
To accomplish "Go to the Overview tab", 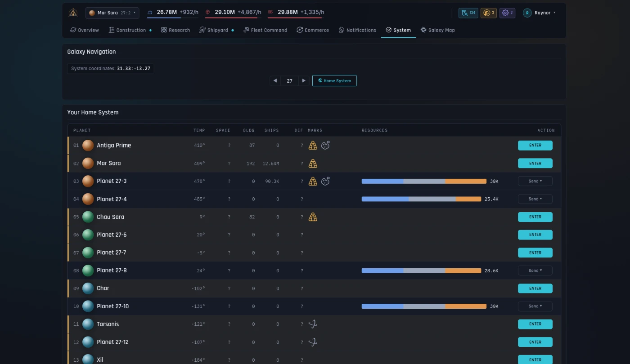I will [85, 30].
